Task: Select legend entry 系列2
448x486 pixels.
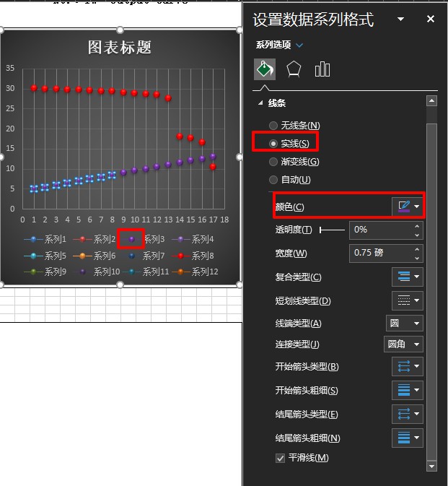Action: coord(94,239)
